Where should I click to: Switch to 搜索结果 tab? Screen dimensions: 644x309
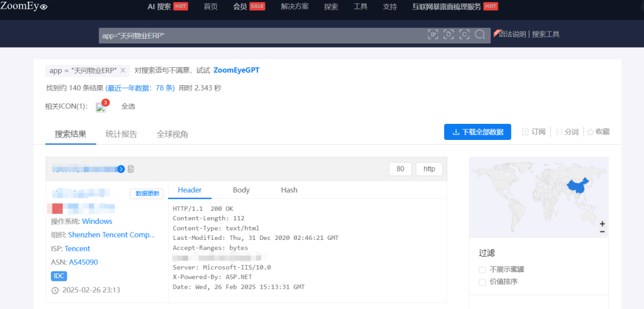[70, 135]
